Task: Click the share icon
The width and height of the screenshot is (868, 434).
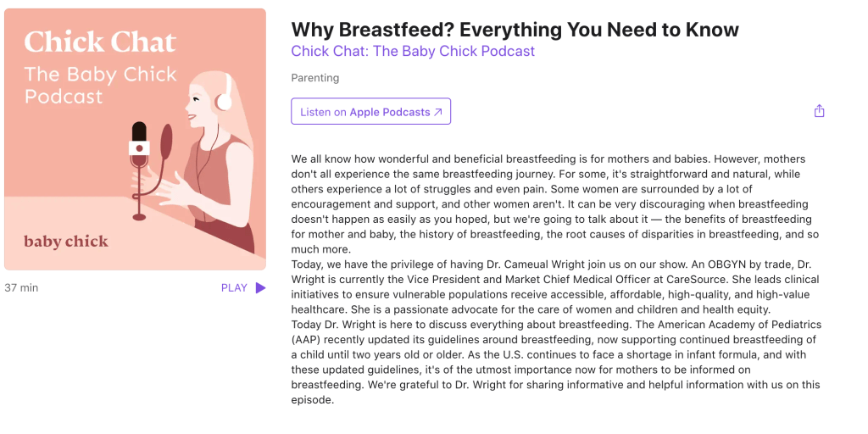Action: (819, 111)
